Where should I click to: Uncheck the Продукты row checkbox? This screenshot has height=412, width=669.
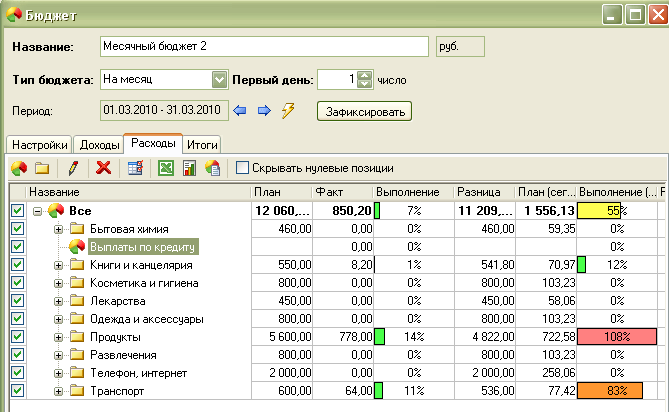pyautogui.click(x=17, y=337)
